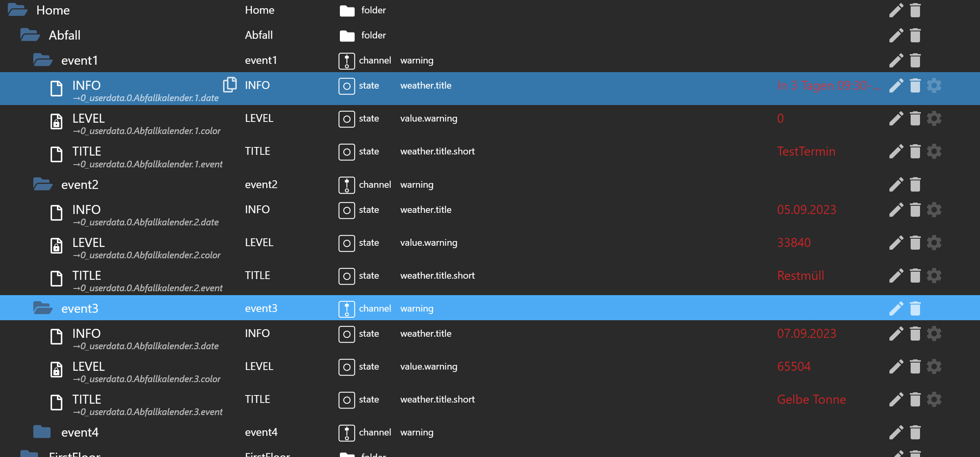Screen dimensions: 980x457
Task: Click gear icon of event2 INFO state
Action: (934, 210)
